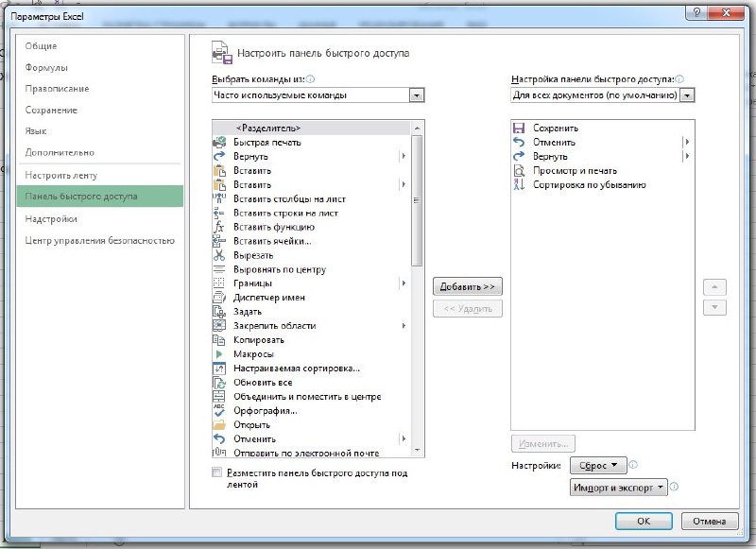Move selected command down with arrow button

point(714,307)
